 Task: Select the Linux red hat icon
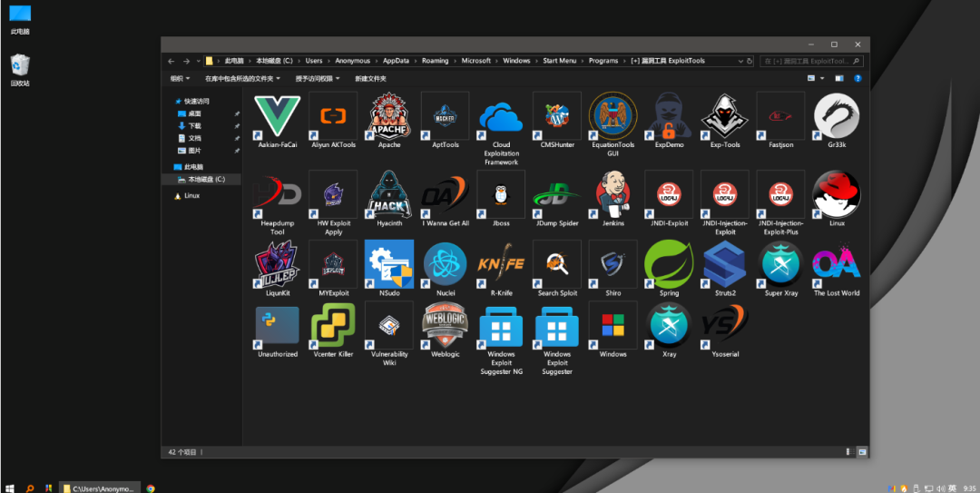click(x=837, y=194)
